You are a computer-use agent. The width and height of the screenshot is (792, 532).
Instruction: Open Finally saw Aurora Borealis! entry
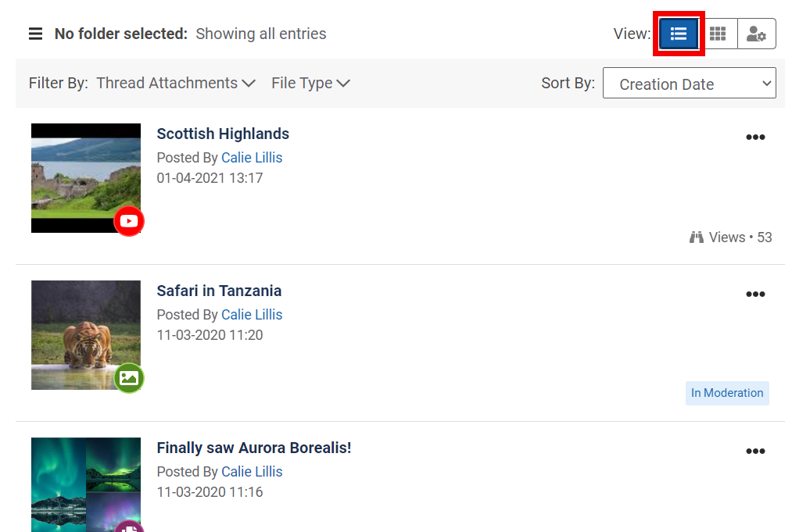253,448
